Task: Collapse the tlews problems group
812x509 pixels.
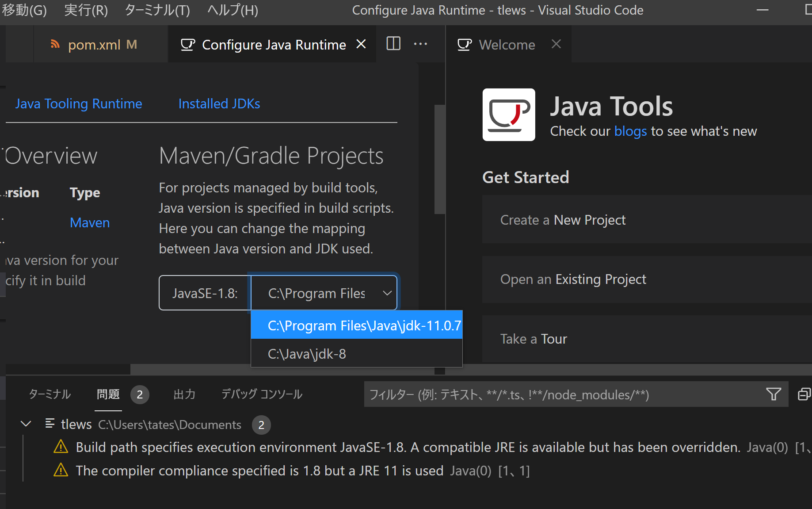Action: pos(26,424)
